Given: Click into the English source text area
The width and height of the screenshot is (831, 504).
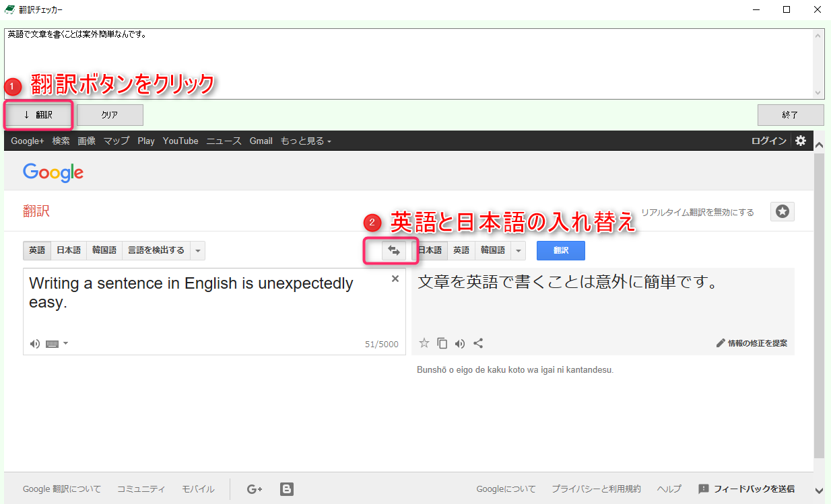Looking at the screenshot, I should point(214,311).
